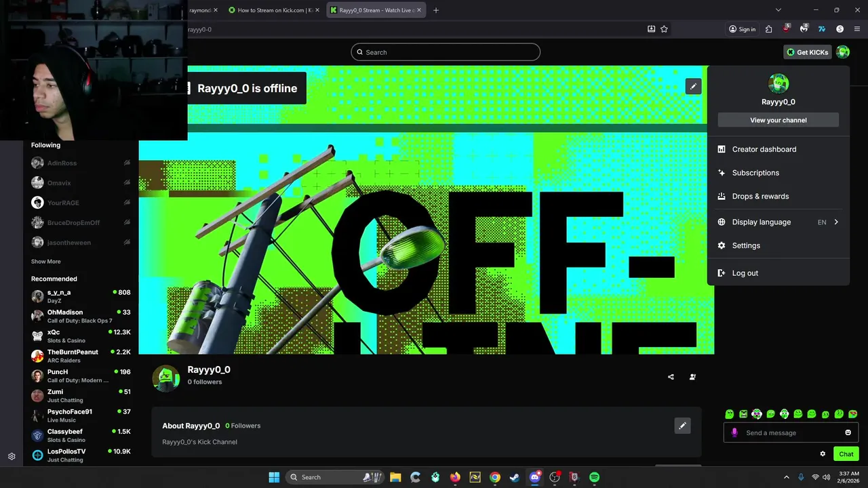Edit the offline banner with pencil icon
868x488 pixels.
click(x=692, y=86)
